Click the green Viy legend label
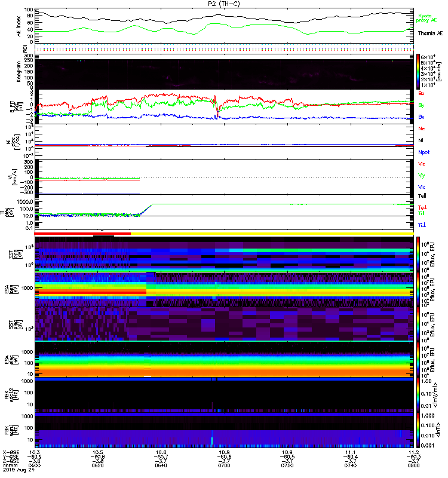 click(421, 176)
